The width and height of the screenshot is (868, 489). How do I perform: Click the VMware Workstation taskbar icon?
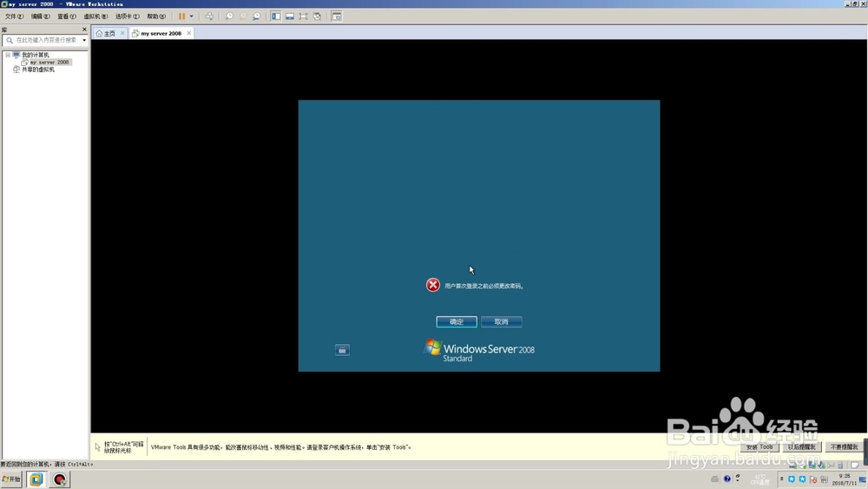tap(36, 479)
